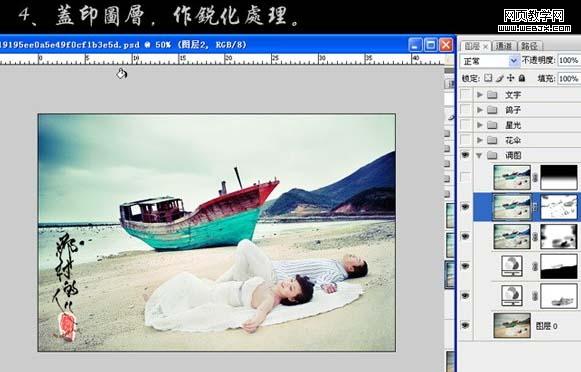The image size is (581, 372).
Task: Click the highlighted layer's image thumbnail
Action: (512, 207)
